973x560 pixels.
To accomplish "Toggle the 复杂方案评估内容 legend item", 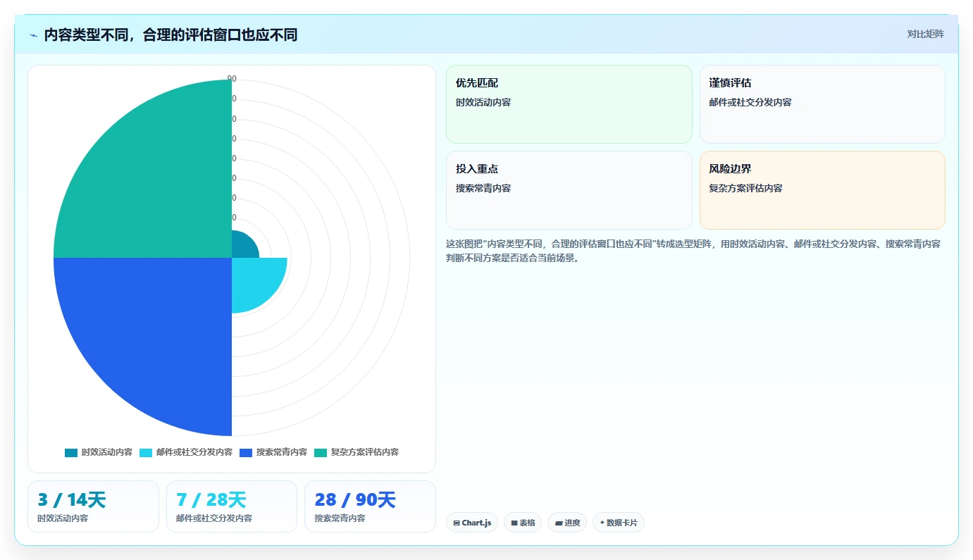I will point(357,452).
